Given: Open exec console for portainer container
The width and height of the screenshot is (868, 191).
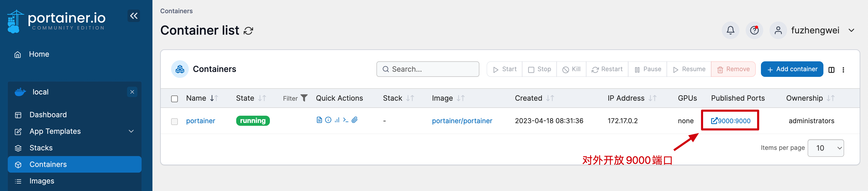Looking at the screenshot, I should tap(345, 120).
